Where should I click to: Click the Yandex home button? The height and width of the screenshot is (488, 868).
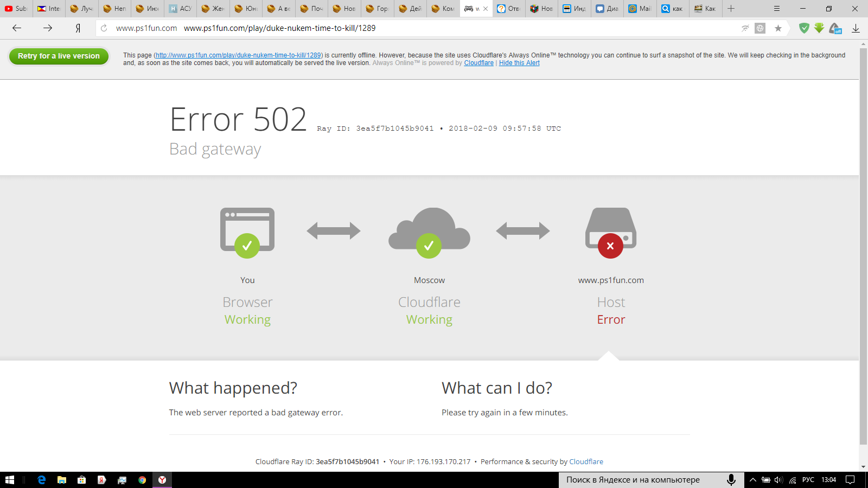(78, 28)
